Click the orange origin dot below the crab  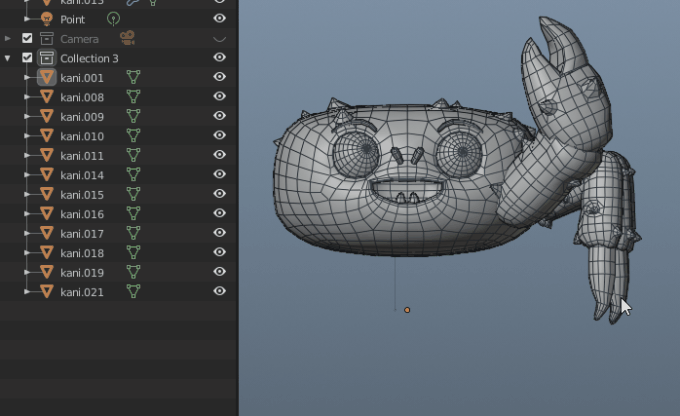pos(407,310)
